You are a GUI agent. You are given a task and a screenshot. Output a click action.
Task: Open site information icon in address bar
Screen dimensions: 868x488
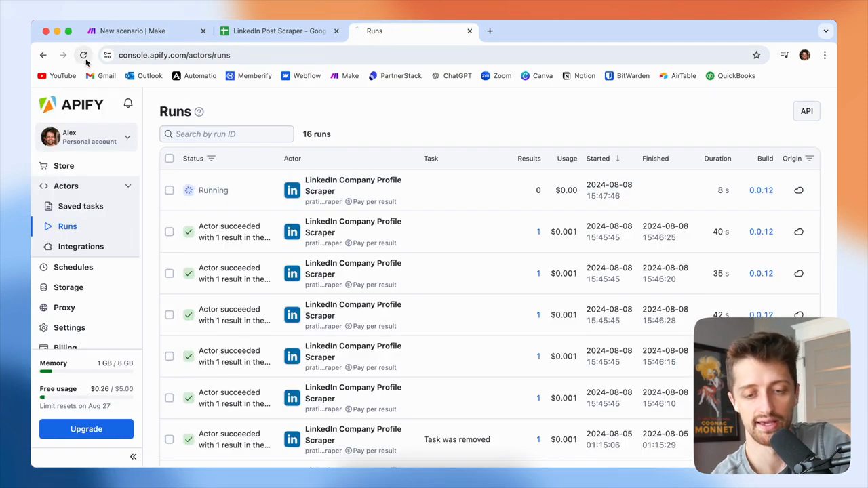pos(106,55)
